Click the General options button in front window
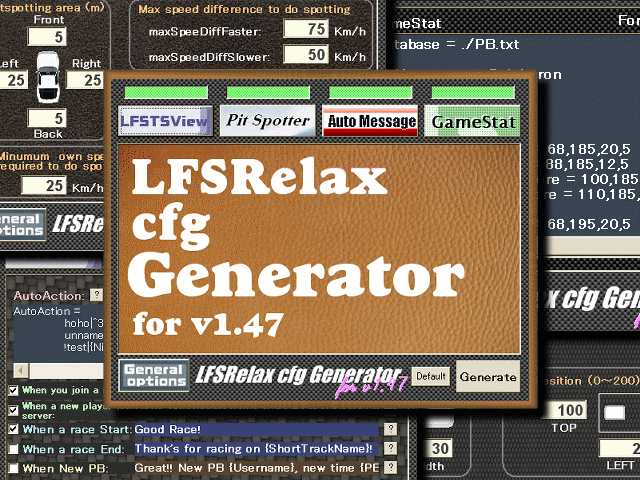The width and height of the screenshot is (640, 480). pos(154,375)
